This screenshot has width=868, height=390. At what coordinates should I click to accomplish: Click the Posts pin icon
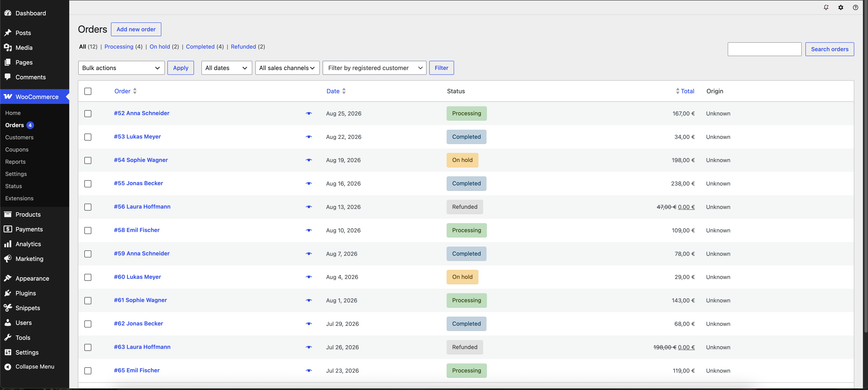[x=8, y=33]
